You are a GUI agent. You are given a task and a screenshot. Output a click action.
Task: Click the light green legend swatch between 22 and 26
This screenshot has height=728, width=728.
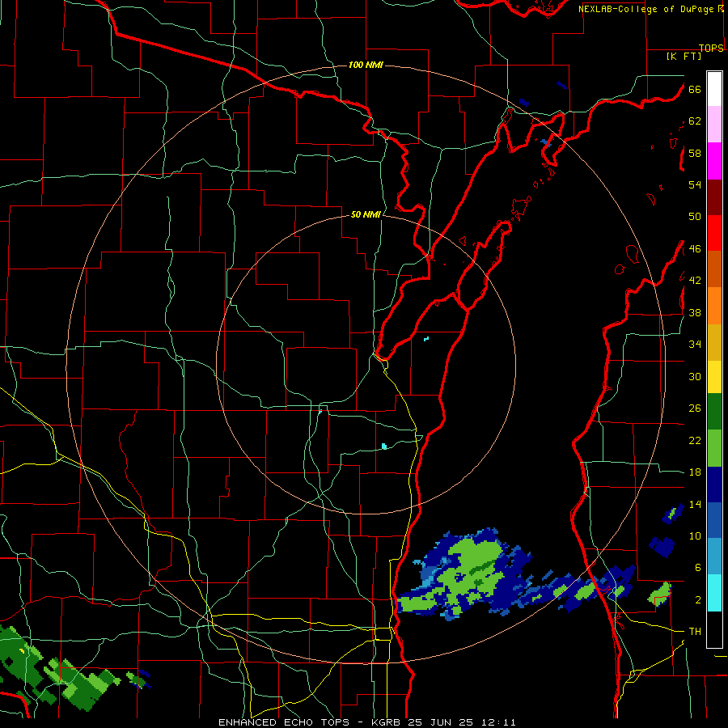(714, 448)
